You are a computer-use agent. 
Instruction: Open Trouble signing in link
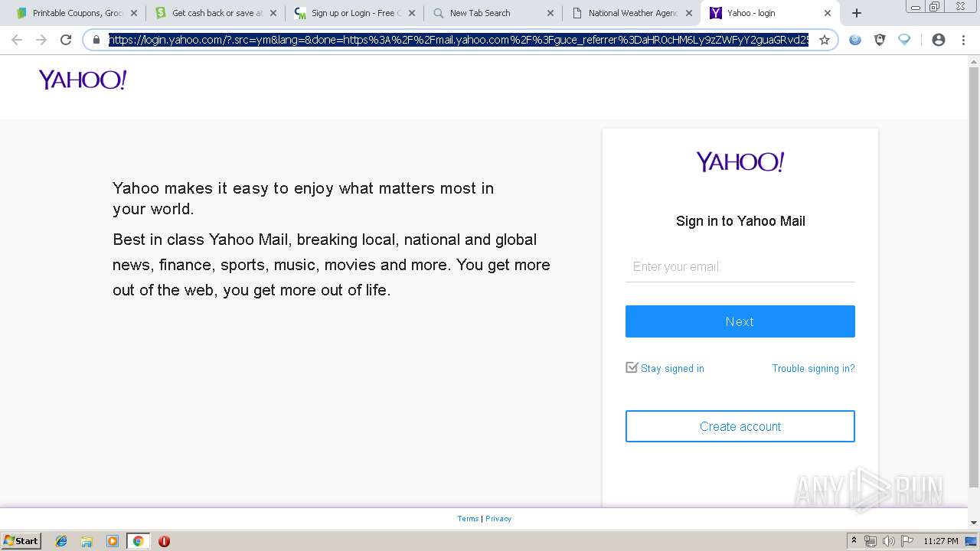(x=813, y=369)
